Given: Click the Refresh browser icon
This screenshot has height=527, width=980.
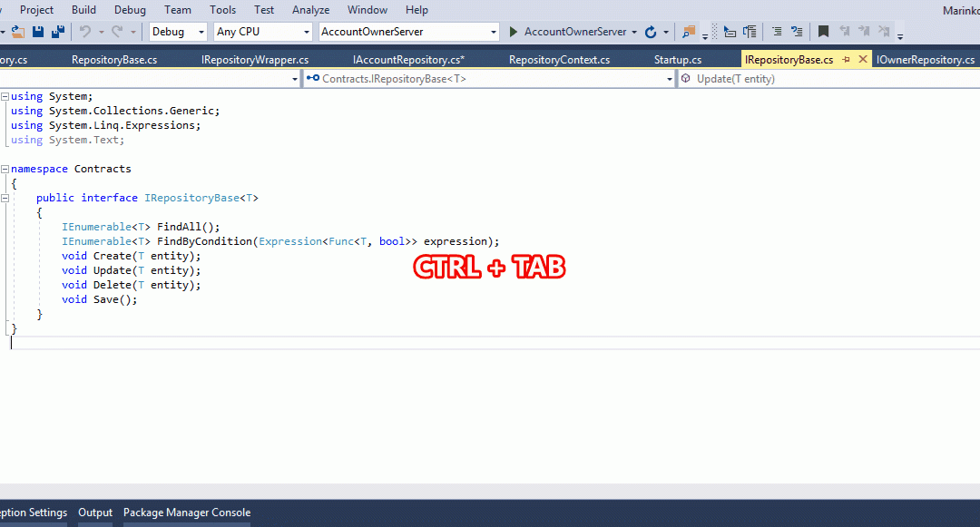Looking at the screenshot, I should click(x=650, y=32).
